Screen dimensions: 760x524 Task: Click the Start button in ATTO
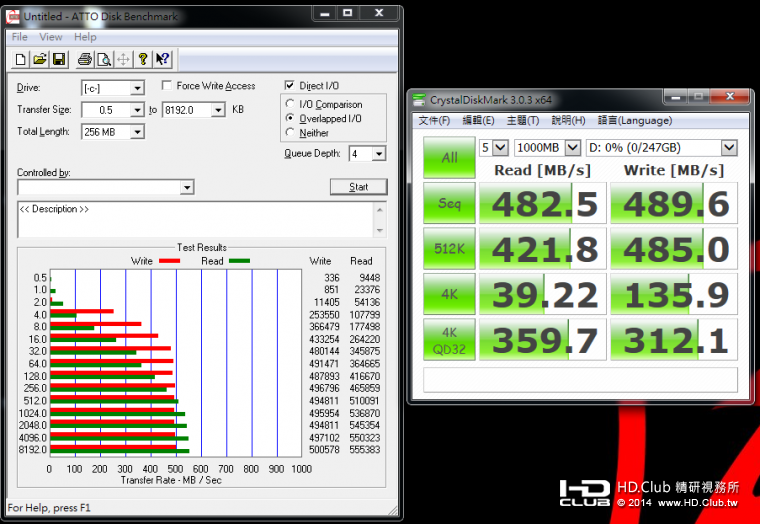tap(359, 187)
